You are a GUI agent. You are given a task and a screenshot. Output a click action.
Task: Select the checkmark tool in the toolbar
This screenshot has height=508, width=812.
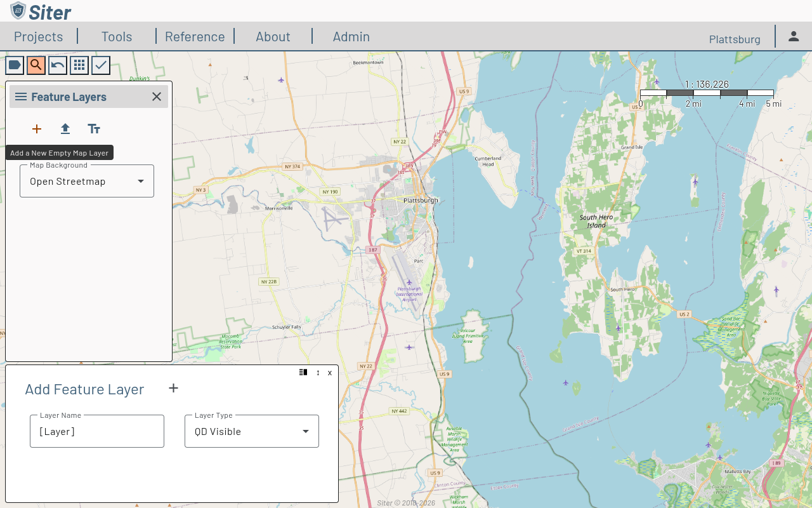pos(100,65)
